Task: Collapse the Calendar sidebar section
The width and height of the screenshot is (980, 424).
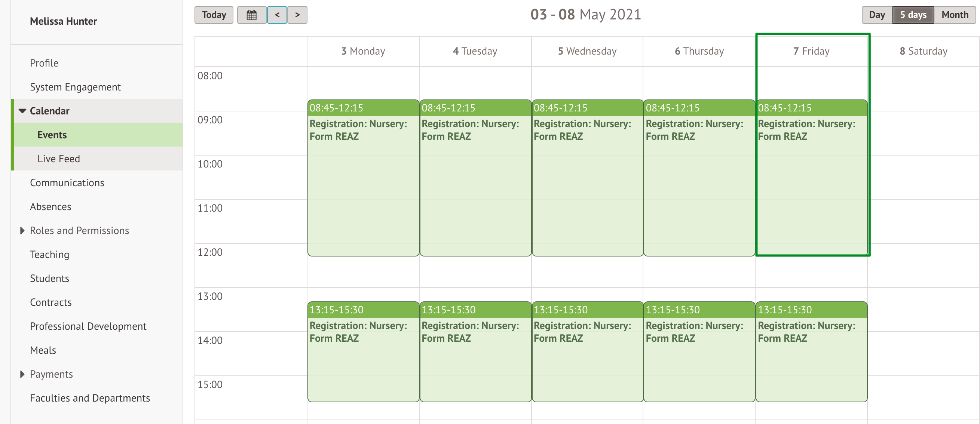Action: pos(22,111)
